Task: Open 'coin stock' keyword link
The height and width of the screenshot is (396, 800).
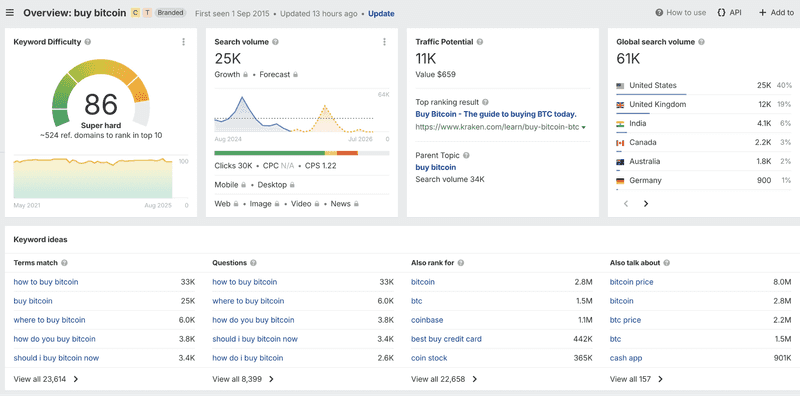Action: [429, 358]
